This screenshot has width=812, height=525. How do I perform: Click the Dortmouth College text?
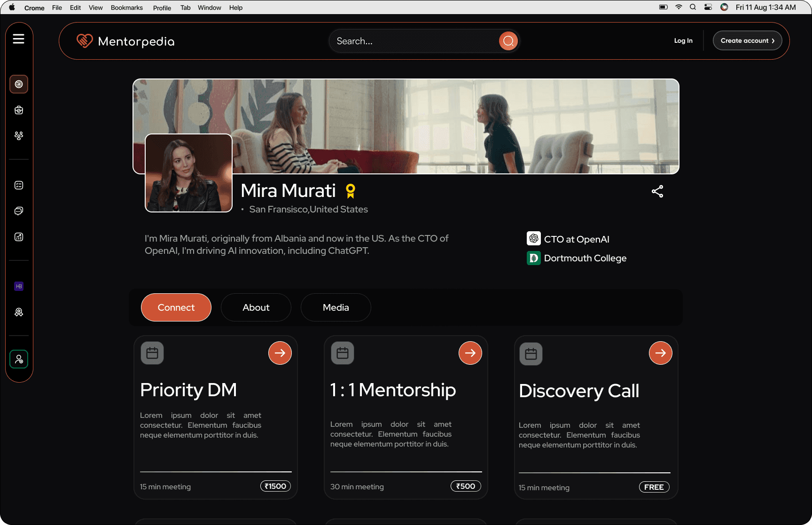coord(585,258)
